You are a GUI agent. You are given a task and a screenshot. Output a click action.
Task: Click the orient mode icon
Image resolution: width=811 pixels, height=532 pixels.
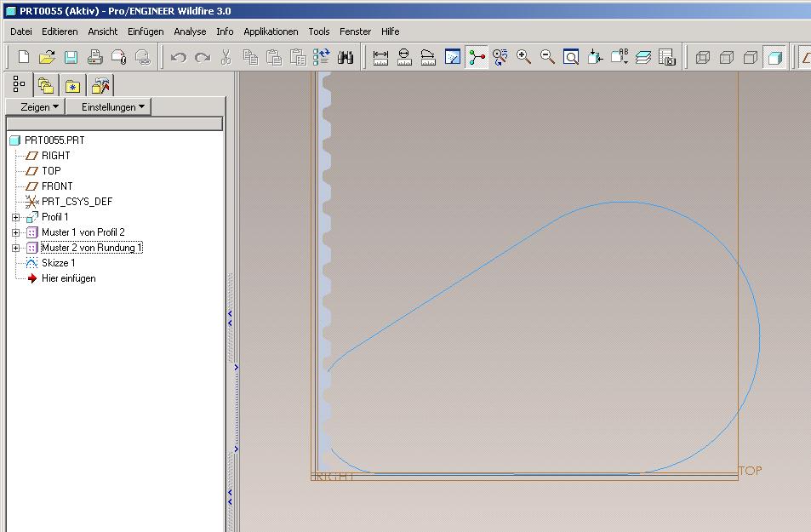[500, 57]
